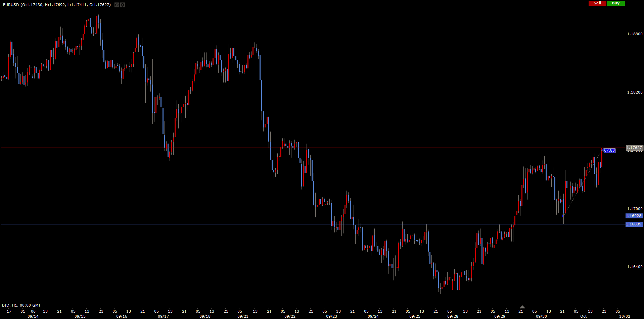
Task: Click the EURUSD OHLC title text
Action: (x=57, y=5)
